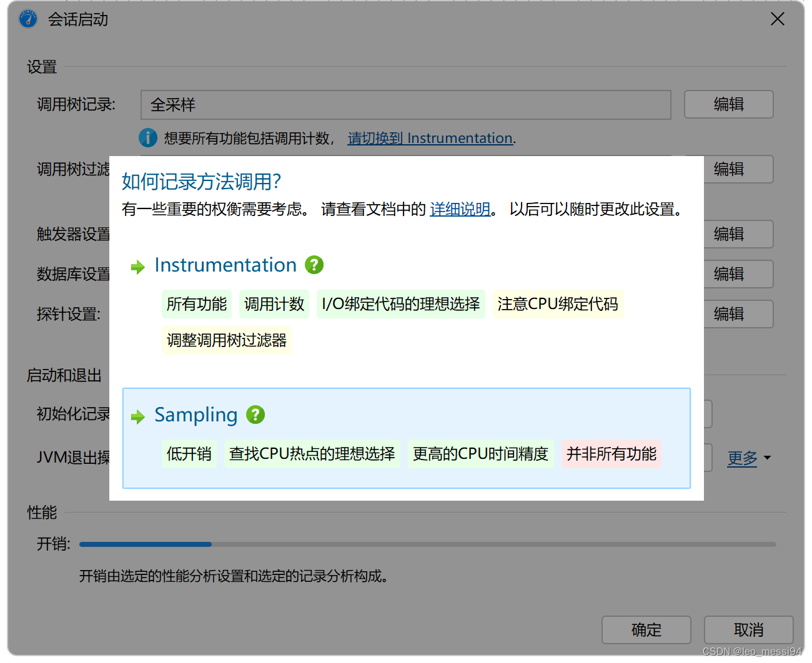Viewport: 812px width, 663px height.
Task: Click the 低开销 tag
Action: 189,454
